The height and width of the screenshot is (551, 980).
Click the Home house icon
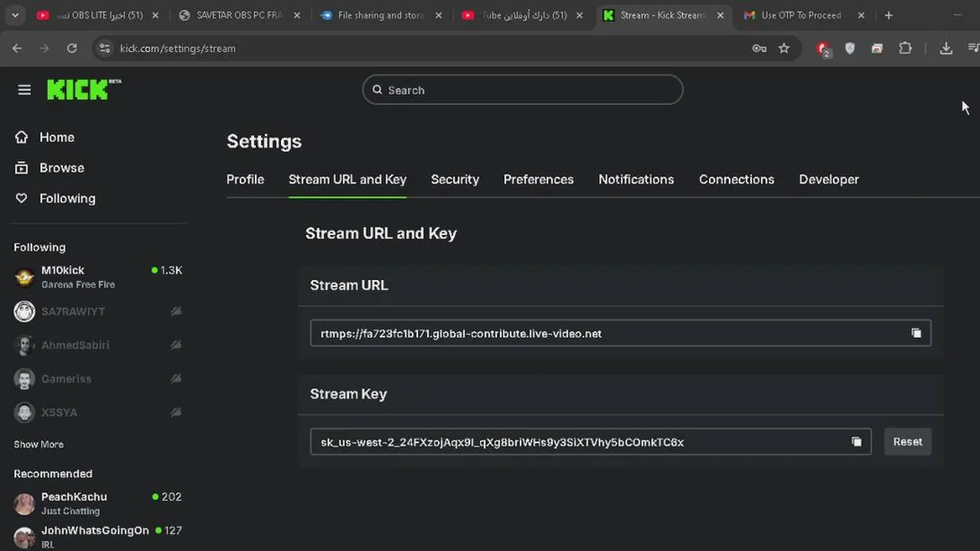[21, 137]
